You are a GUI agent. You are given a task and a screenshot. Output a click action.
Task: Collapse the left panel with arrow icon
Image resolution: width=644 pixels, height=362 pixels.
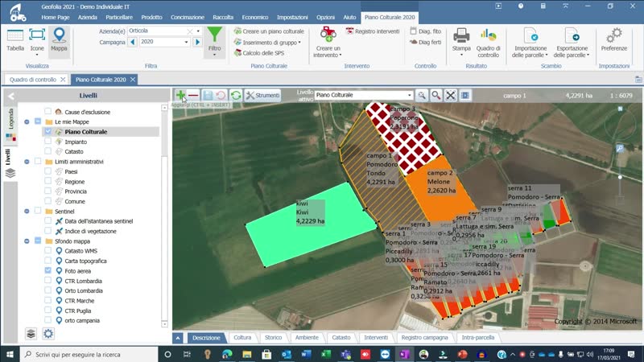pos(11,96)
